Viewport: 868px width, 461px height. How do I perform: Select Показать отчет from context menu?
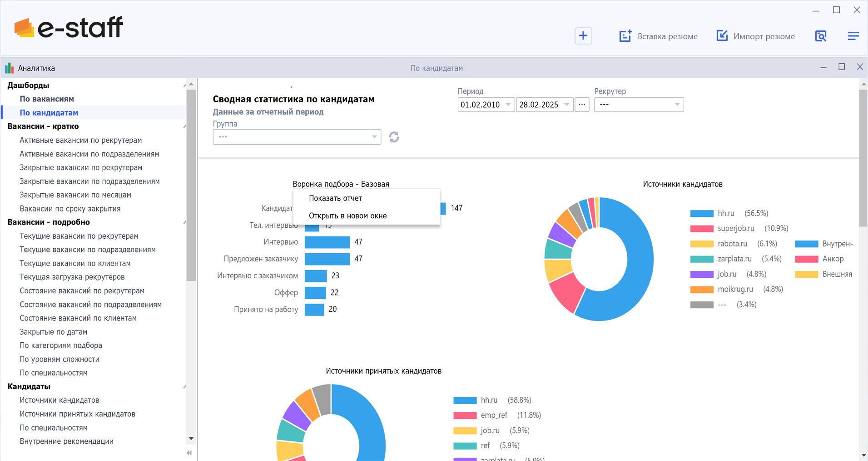335,198
